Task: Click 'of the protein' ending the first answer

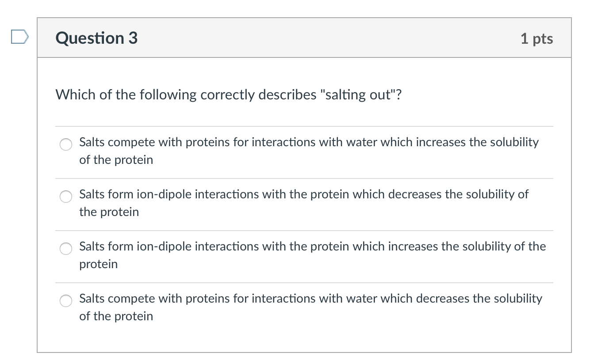Action: pyautogui.click(x=116, y=160)
